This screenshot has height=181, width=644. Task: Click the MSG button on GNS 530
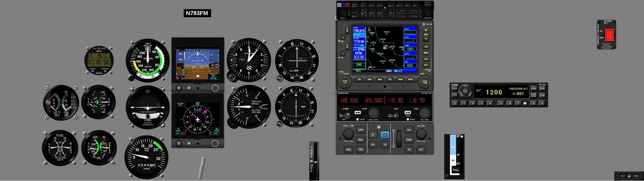(x=380, y=79)
